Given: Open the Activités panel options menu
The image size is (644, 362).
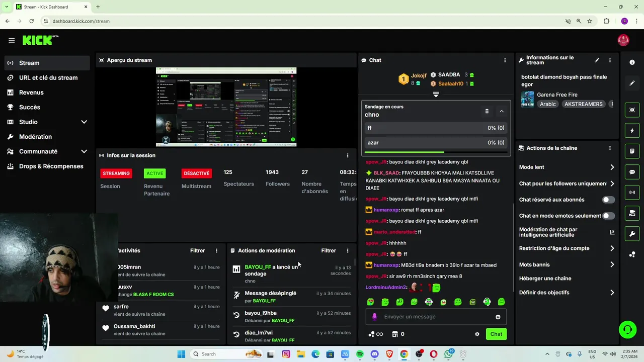Looking at the screenshot, I should 216,250.
